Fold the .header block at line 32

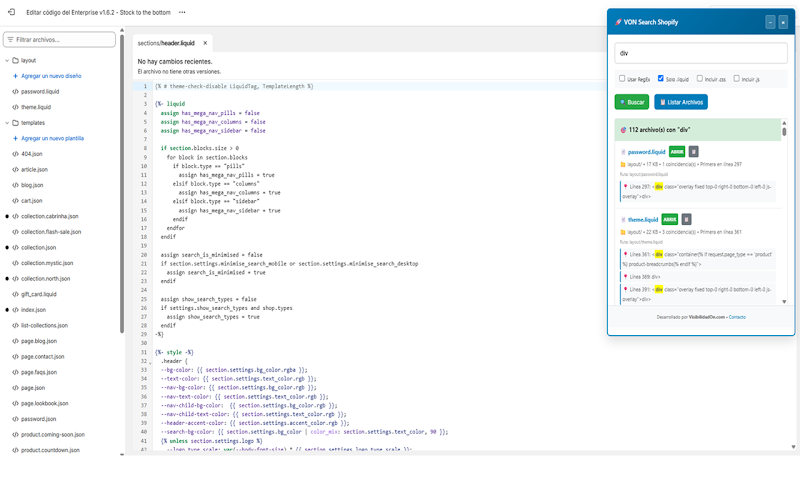151,362
